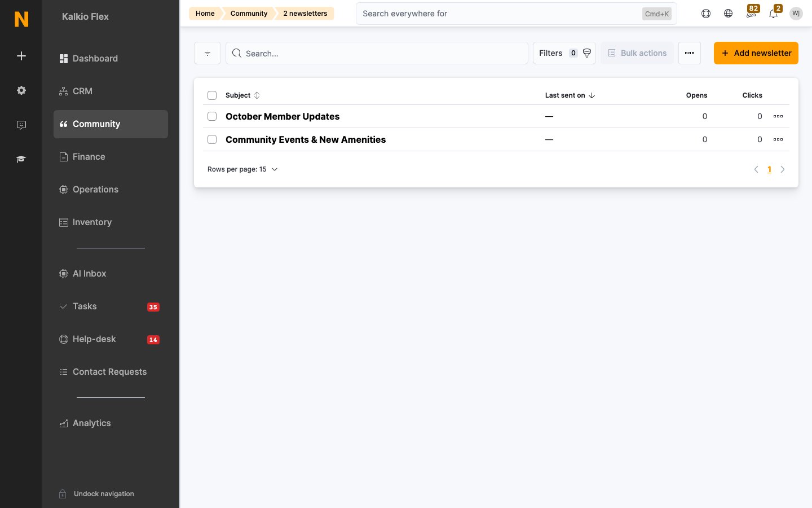Open AI Inbox in sidebar
The height and width of the screenshot is (508, 812).
[111, 274]
